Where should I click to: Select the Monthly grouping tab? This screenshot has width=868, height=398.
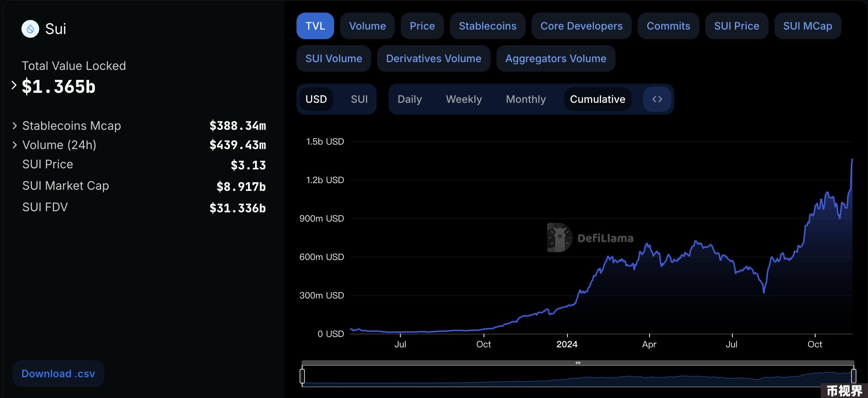click(526, 99)
